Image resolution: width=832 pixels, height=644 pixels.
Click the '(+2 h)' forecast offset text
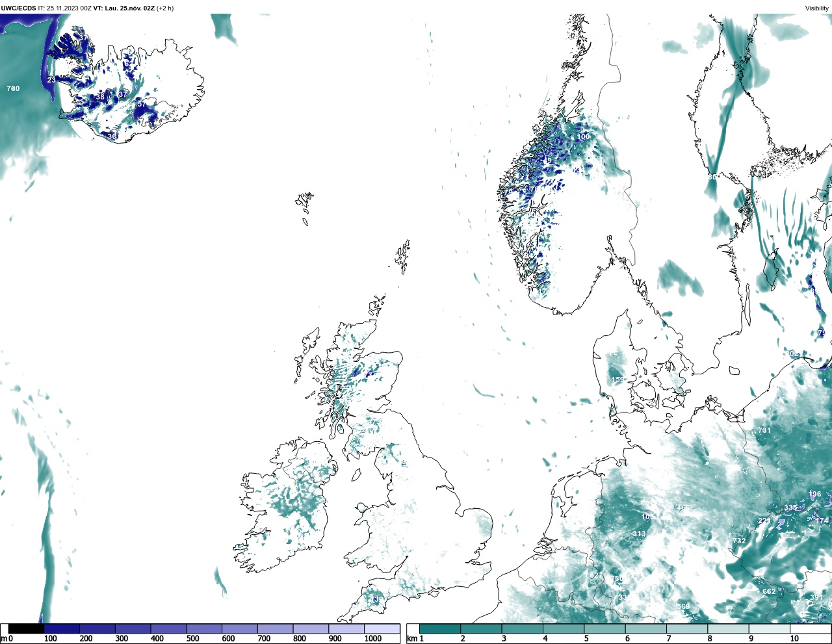click(165, 8)
